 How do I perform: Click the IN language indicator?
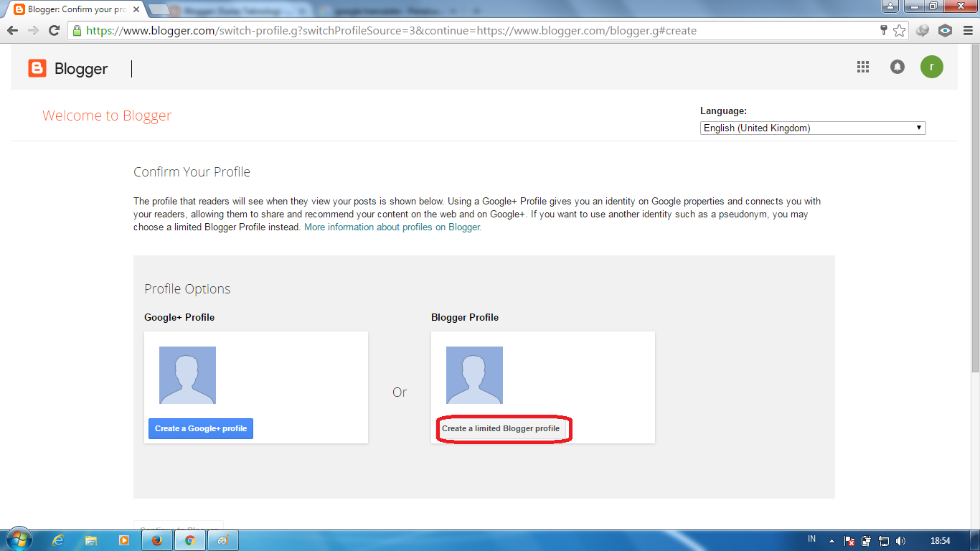(x=812, y=539)
